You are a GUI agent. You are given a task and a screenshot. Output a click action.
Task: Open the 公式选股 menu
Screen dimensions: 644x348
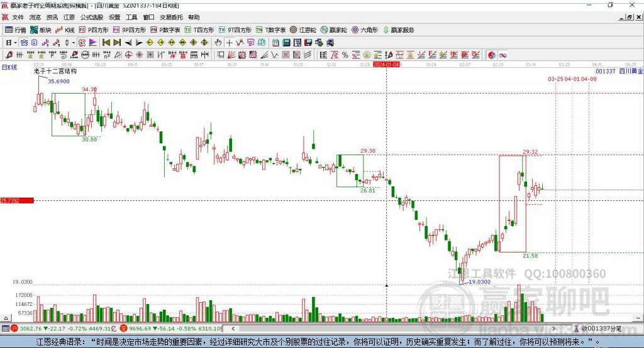pyautogui.click(x=92, y=17)
